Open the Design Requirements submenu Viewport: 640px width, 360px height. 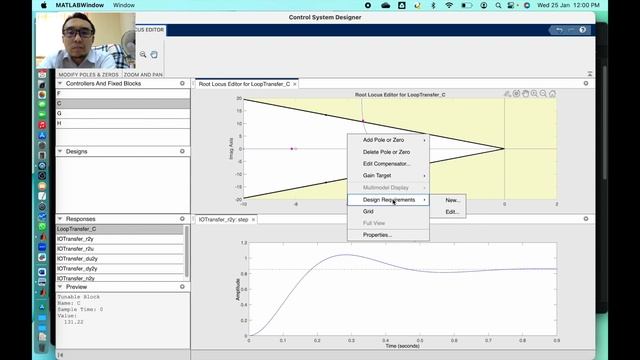click(388, 200)
